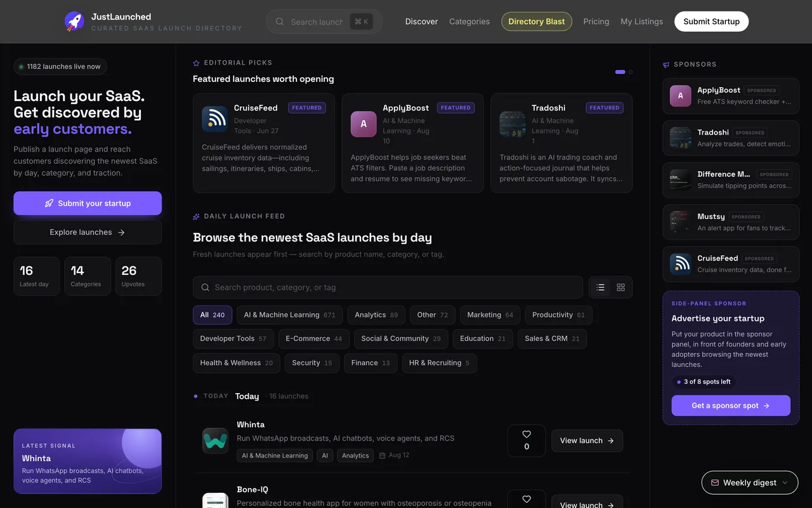Upvote Bone-IQ with the heart button
The height and width of the screenshot is (508, 812).
pyautogui.click(x=527, y=499)
